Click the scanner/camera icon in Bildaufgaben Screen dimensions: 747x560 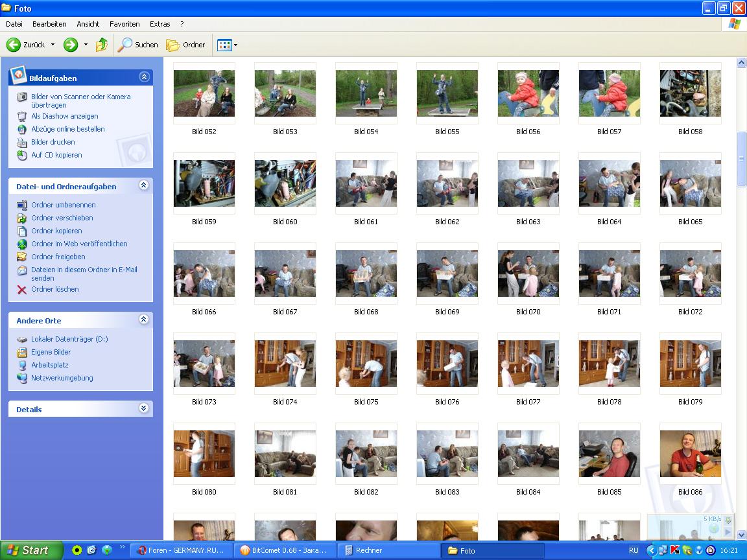click(x=22, y=97)
